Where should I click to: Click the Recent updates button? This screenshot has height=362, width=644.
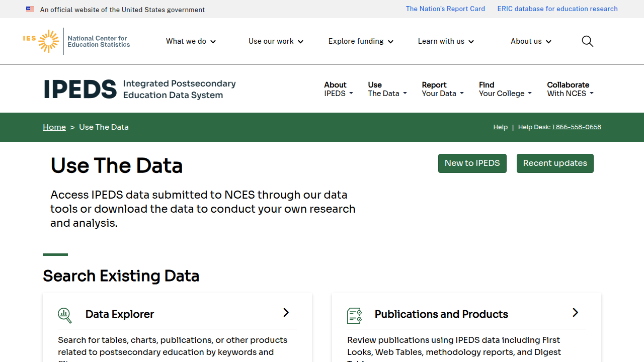point(555,163)
